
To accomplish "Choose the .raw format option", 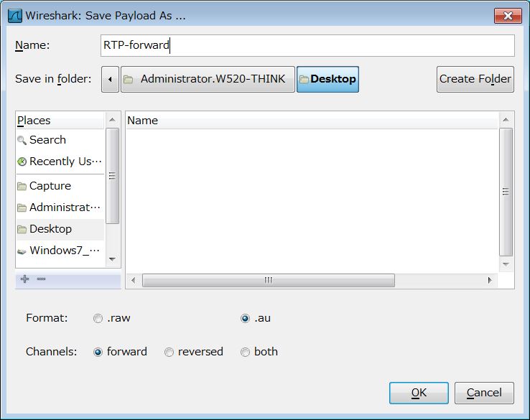I will (111, 318).
